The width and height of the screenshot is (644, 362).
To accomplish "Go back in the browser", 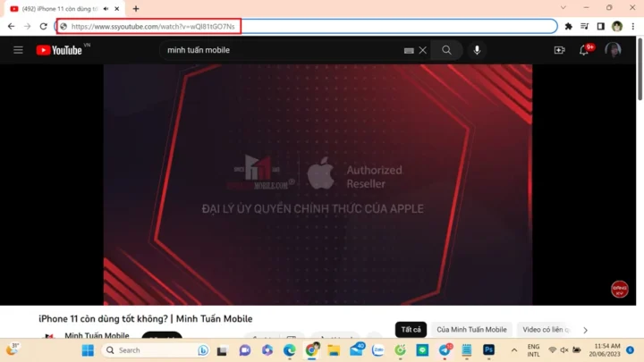I will (11, 26).
